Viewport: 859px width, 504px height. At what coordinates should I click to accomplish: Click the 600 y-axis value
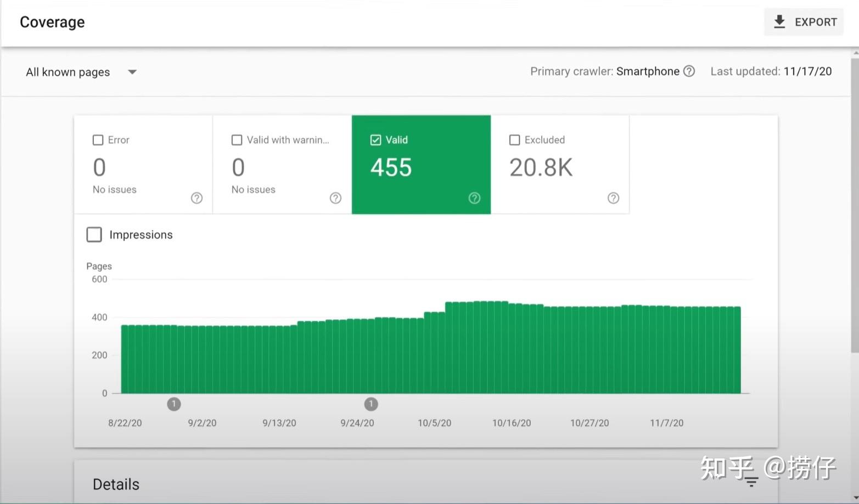(99, 279)
